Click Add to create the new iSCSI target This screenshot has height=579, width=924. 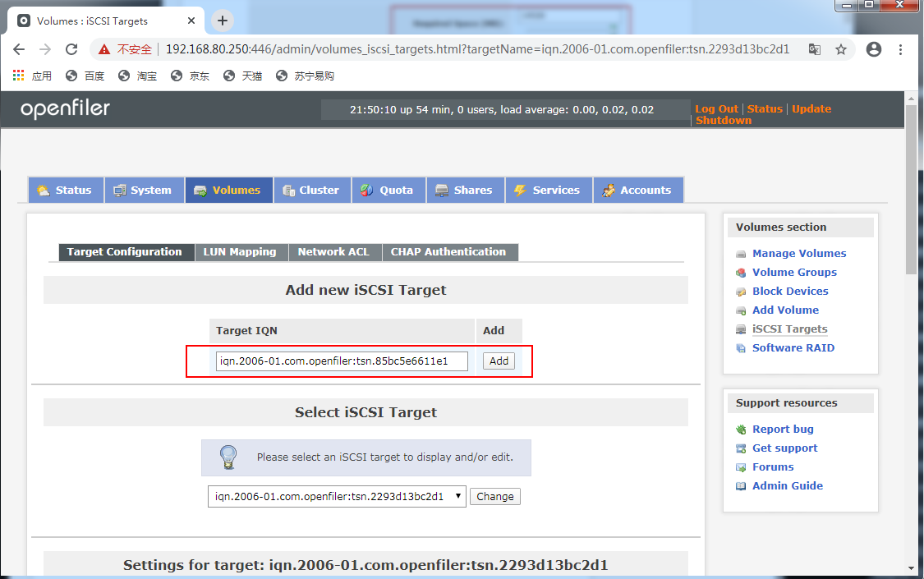click(x=498, y=361)
